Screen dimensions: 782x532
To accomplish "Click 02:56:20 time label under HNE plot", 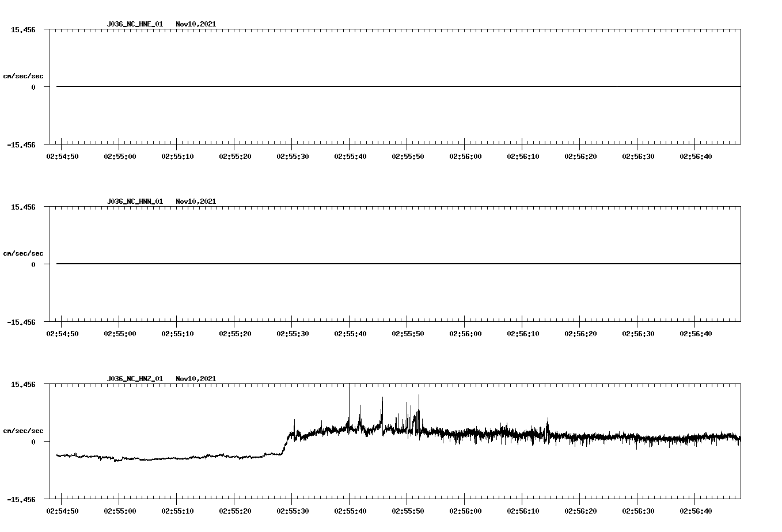I will tap(580, 157).
